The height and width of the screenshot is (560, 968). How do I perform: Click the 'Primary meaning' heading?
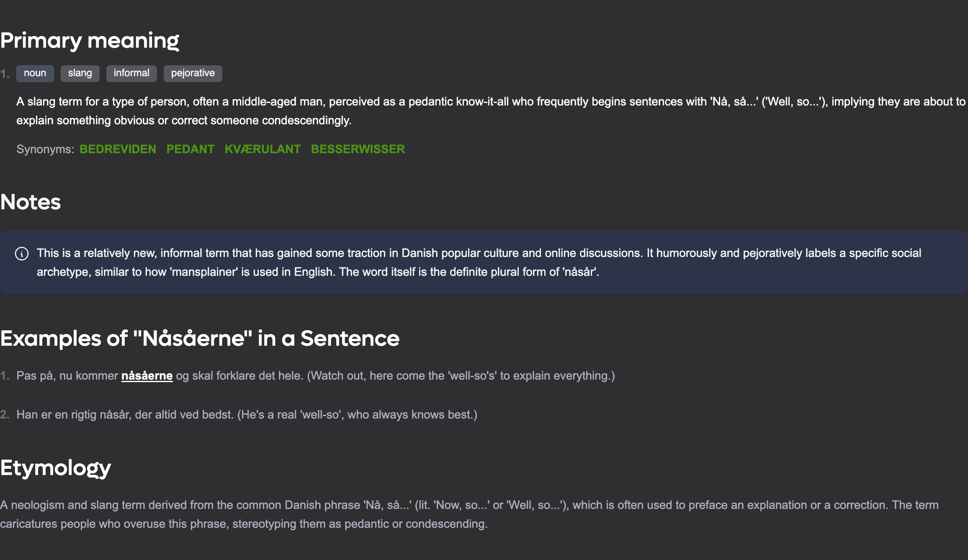(x=90, y=41)
